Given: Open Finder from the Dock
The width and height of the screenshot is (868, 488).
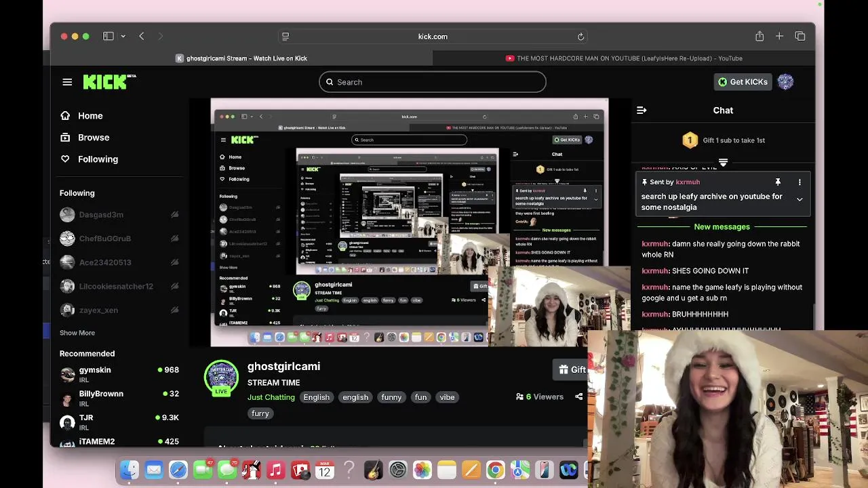Looking at the screenshot, I should tap(130, 470).
